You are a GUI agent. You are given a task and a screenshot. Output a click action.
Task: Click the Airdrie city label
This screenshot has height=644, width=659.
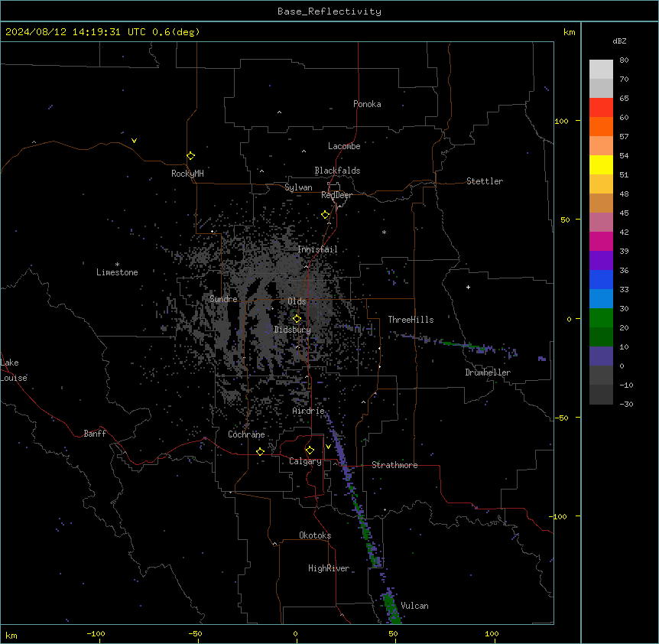tap(309, 411)
